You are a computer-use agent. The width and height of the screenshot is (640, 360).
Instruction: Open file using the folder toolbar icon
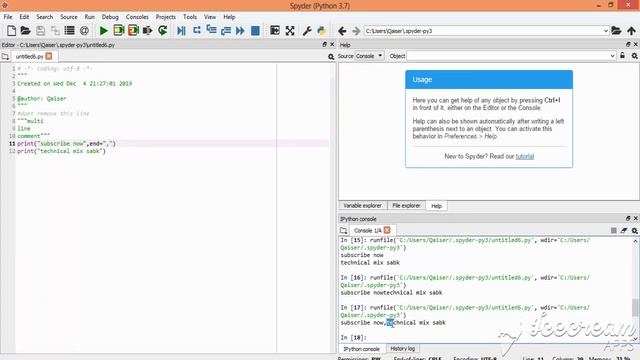click(x=26, y=31)
